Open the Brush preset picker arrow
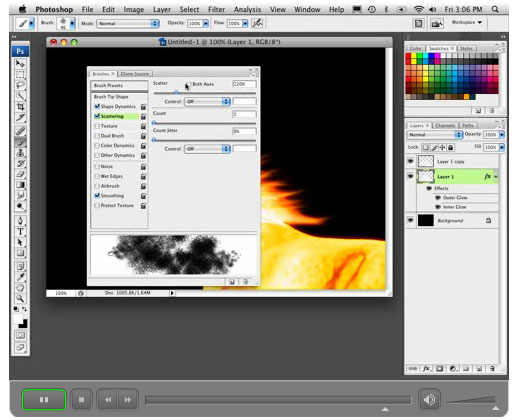This screenshot has width=524, height=420. (72, 23)
